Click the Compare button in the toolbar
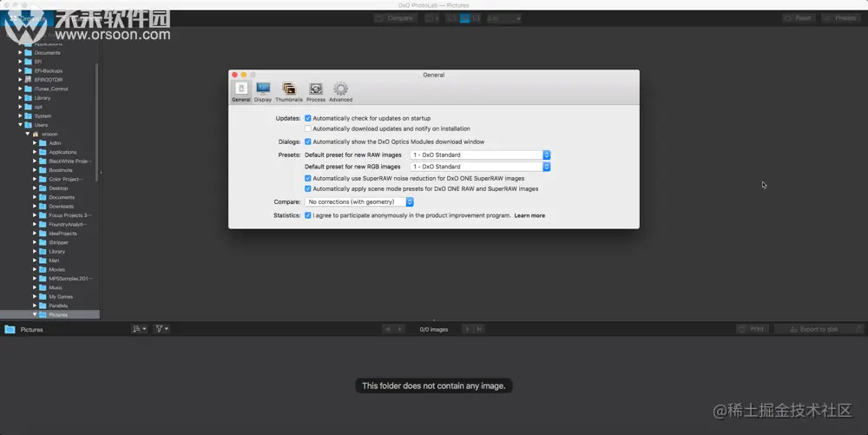Viewport: 868px width, 435px height. [395, 18]
